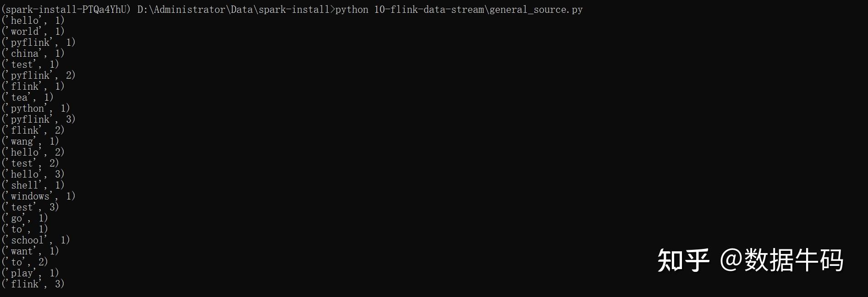Select the ('flink', 3) last output line
The image size is (868, 297).
tap(33, 284)
